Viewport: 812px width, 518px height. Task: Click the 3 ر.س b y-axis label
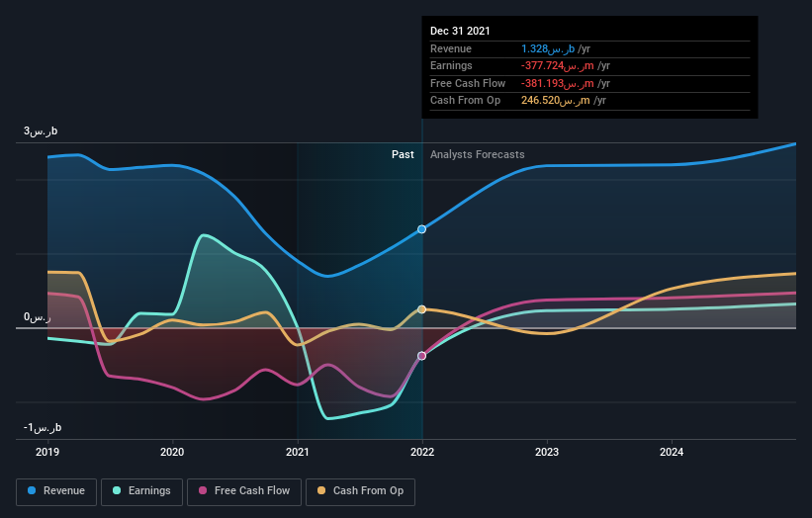41,130
